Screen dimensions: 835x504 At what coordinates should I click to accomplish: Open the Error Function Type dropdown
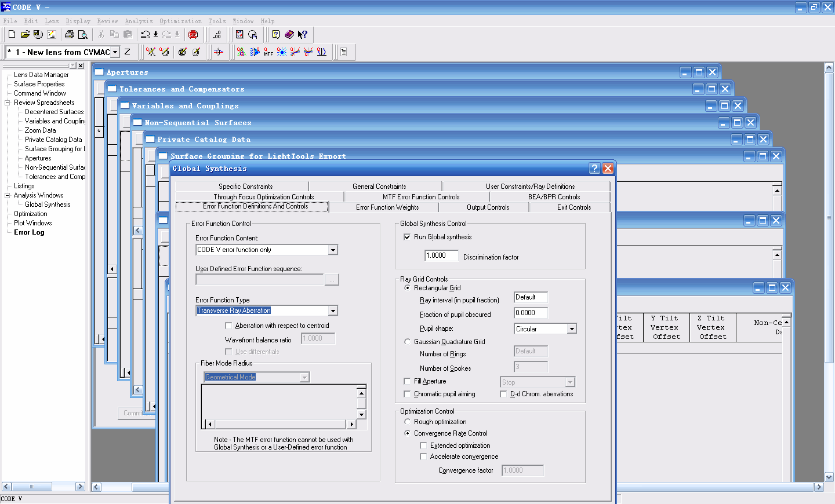tap(333, 311)
